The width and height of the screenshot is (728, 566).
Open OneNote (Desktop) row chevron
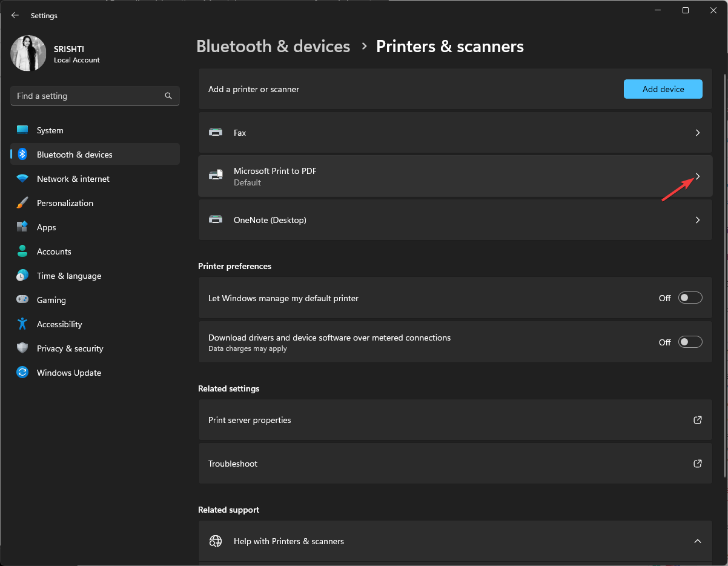click(x=698, y=220)
